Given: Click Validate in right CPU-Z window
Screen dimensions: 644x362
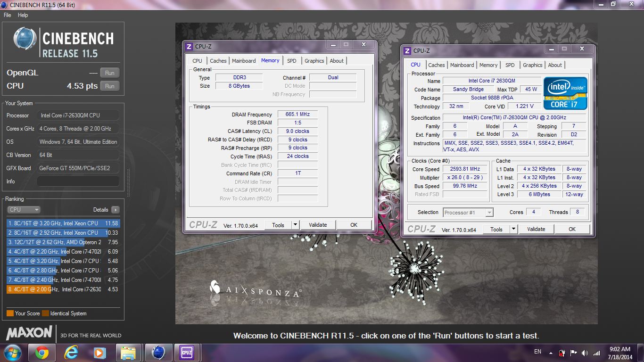Looking at the screenshot, I should click(x=536, y=229).
